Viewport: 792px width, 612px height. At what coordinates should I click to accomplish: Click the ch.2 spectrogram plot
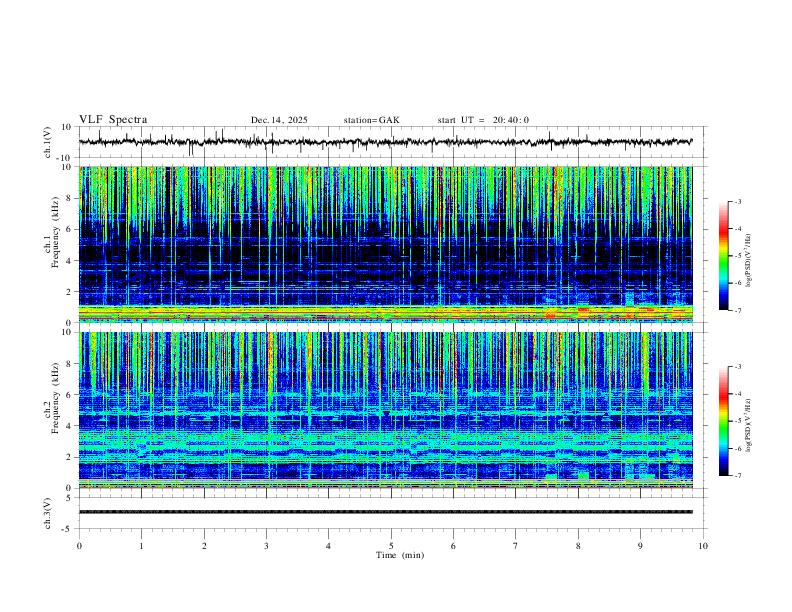click(x=386, y=410)
